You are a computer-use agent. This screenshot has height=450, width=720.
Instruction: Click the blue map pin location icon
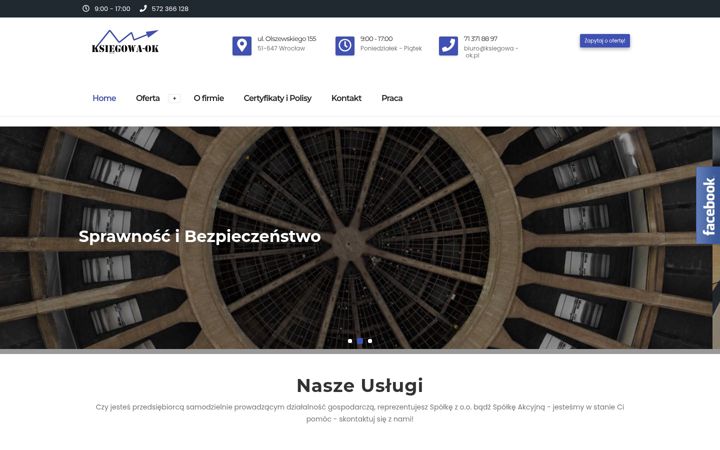[x=242, y=46]
